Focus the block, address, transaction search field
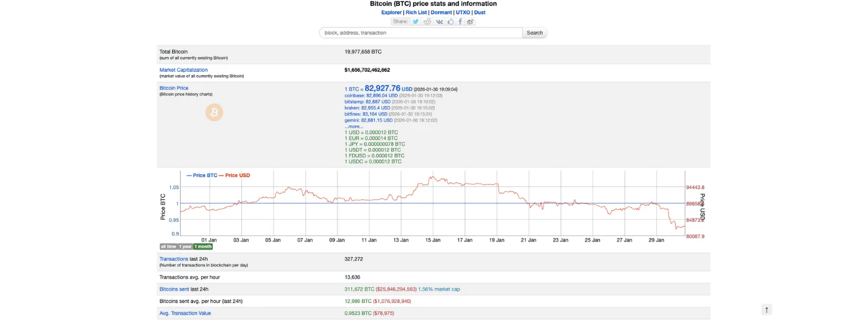Image resolution: width=868 pixels, height=321 pixels. (420, 33)
